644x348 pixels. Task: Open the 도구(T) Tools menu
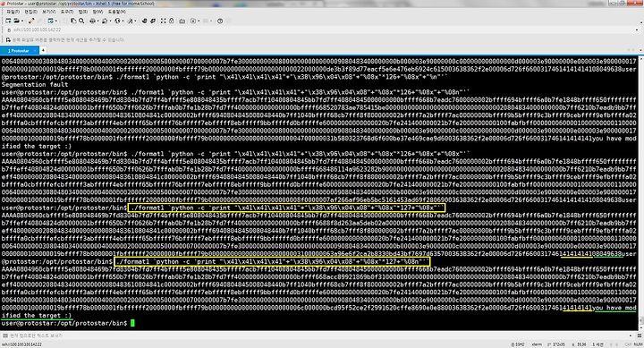tap(67, 12)
